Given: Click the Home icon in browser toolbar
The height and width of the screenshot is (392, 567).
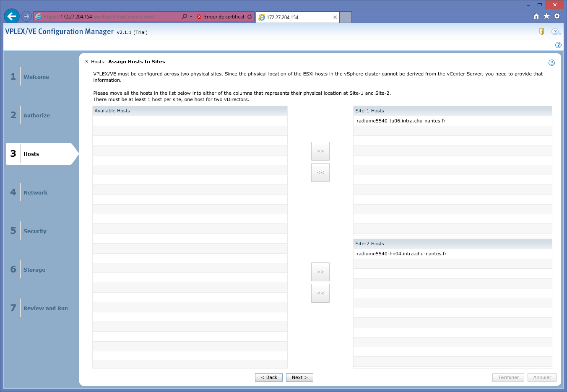Looking at the screenshot, I should 536,16.
